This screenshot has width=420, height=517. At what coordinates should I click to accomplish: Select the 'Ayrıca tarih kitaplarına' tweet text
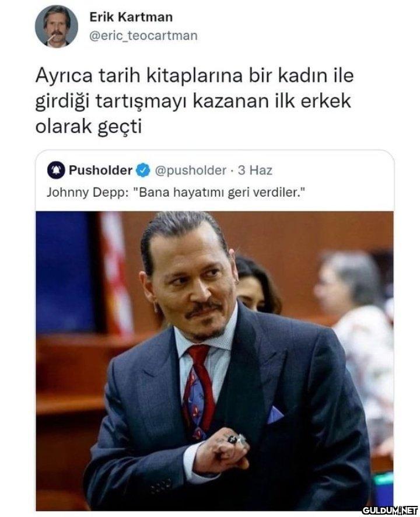pos(194,101)
